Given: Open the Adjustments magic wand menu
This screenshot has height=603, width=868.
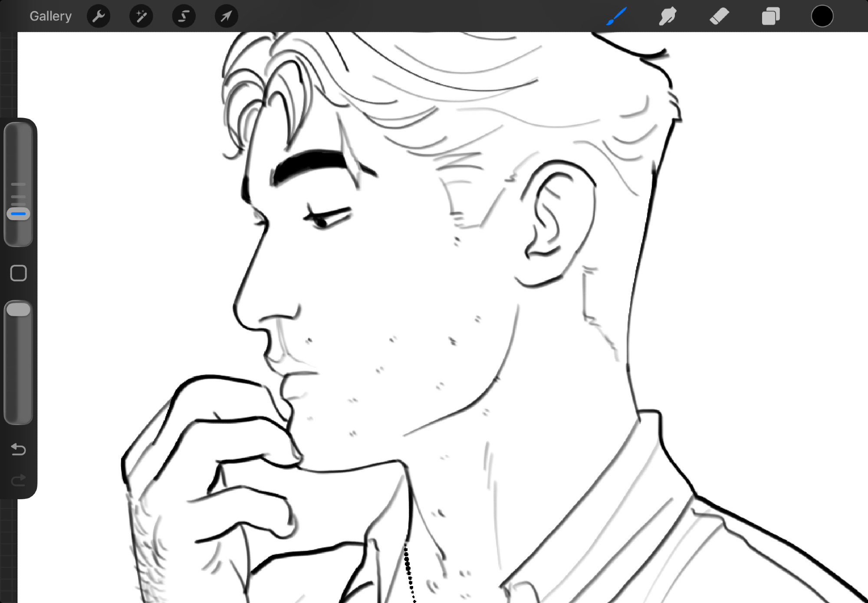Looking at the screenshot, I should (141, 16).
